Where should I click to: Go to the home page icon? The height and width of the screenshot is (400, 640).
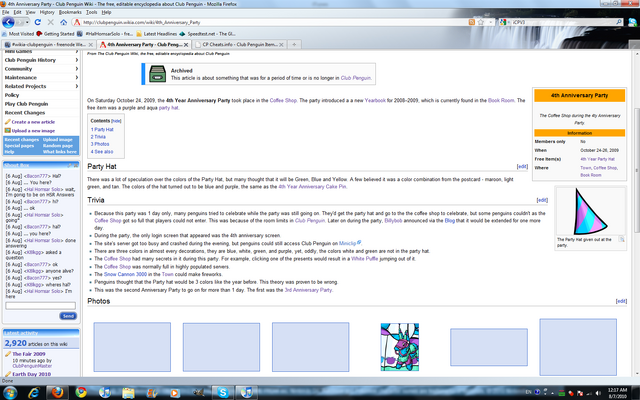(x=63, y=22)
